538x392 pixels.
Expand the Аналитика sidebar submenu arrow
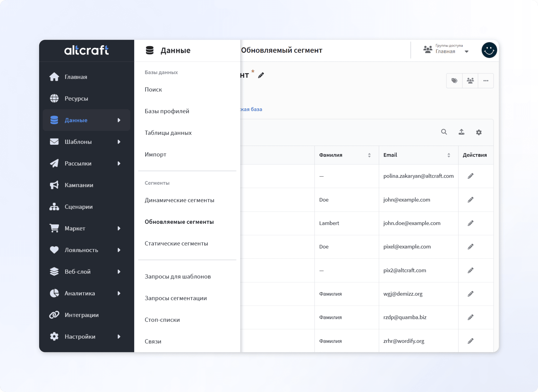coord(119,294)
